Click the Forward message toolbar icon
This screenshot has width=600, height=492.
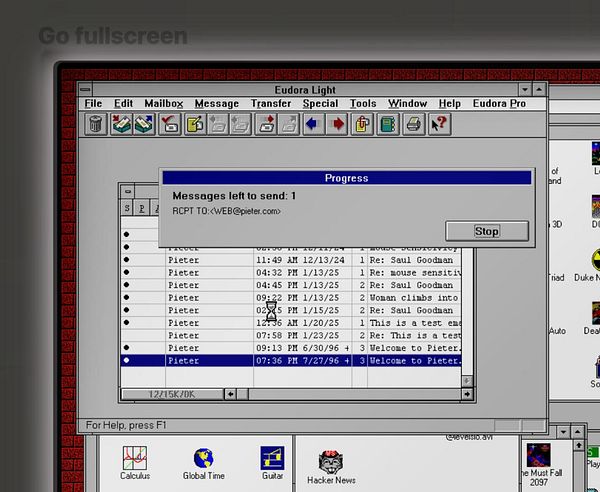[x=266, y=124]
